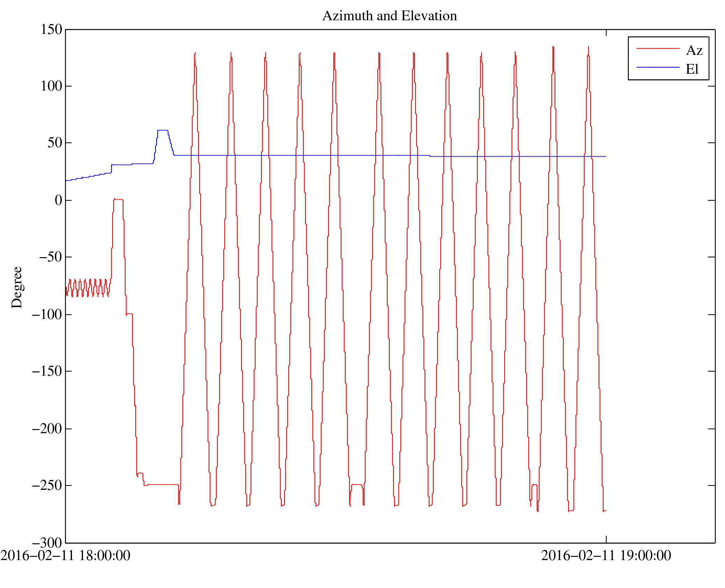The image size is (725, 588).
Task: Click the −50 y-axis tick label
Action: (50, 257)
